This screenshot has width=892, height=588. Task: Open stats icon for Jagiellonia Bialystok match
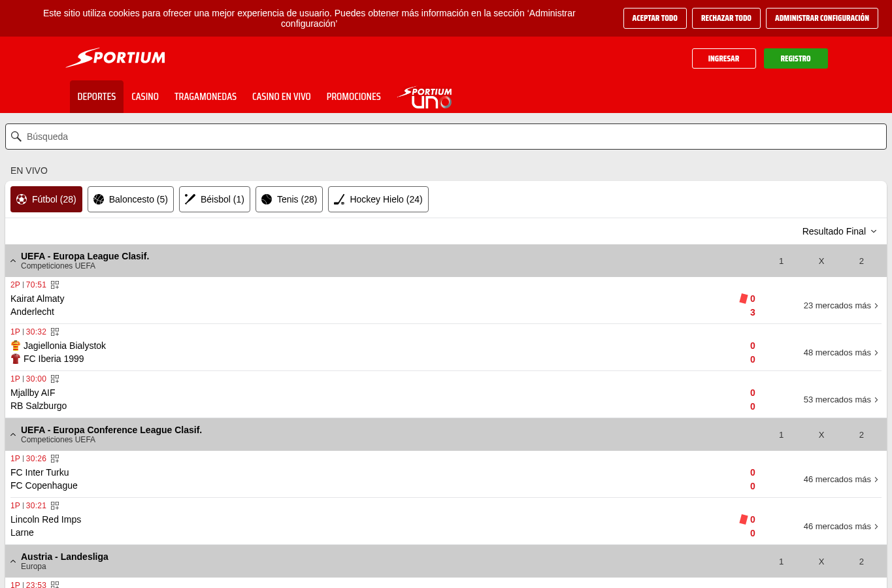55,332
